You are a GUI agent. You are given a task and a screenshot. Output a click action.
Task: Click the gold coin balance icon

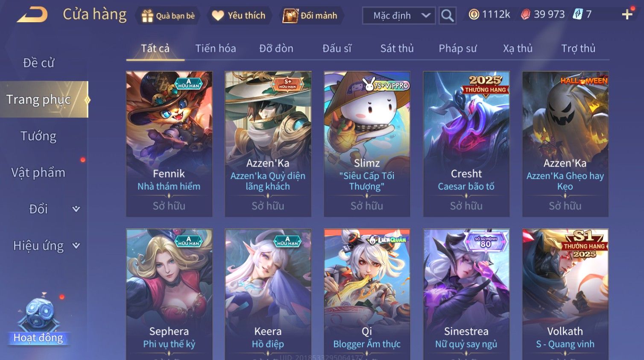[474, 15]
